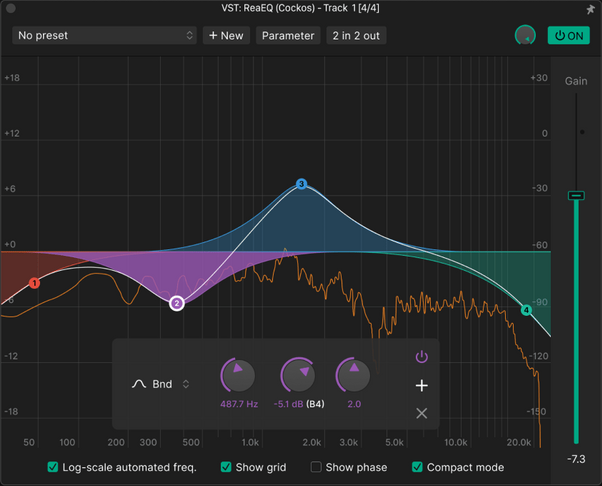The height and width of the screenshot is (486, 602).
Task: Click the +18 dB scale label
Action: pyautogui.click(x=12, y=78)
